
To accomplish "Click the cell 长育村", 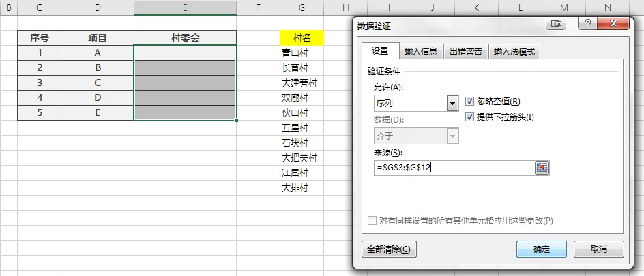I will tap(302, 68).
